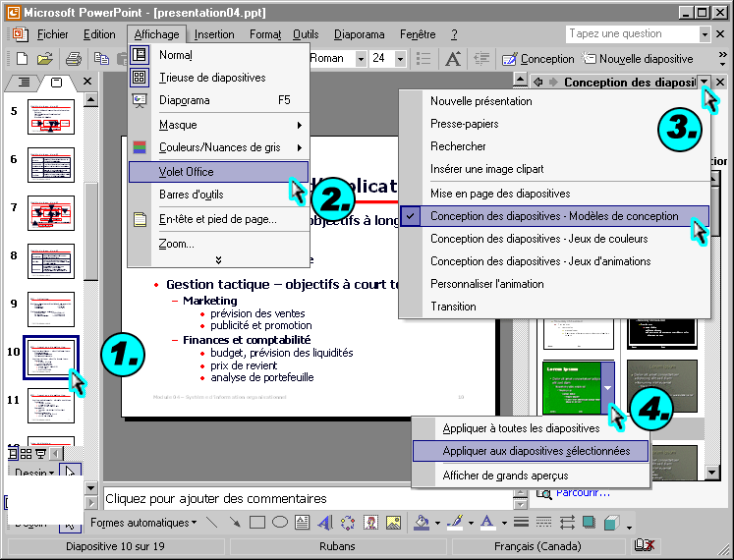Screen dimensions: 734x560
Task: Open dropdown arrow on green design template
Action: (607, 388)
